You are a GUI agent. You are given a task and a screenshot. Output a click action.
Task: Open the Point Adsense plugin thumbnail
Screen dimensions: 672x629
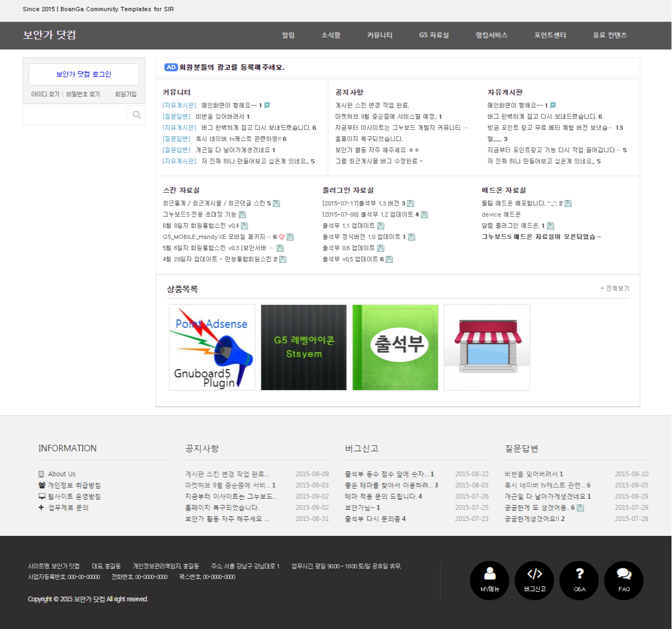[212, 347]
